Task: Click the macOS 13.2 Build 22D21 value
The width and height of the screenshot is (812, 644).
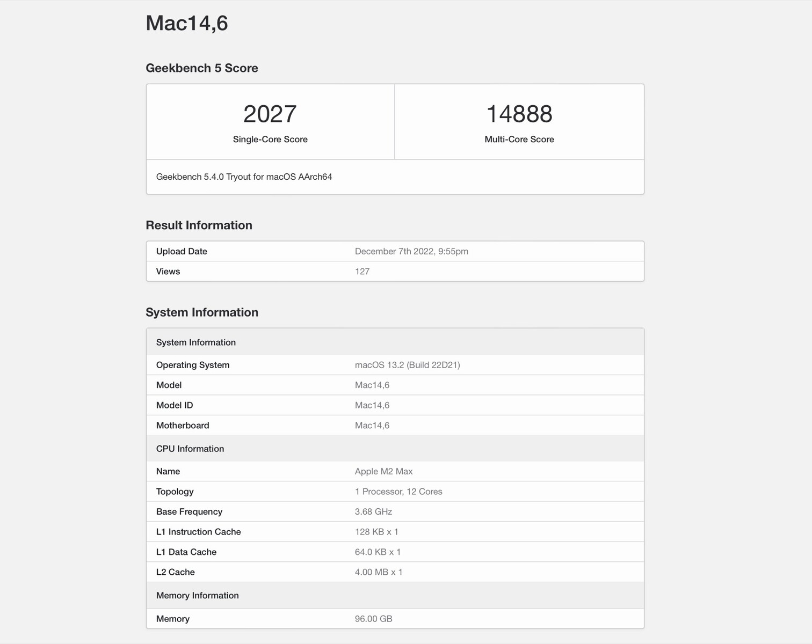Action: pos(407,365)
